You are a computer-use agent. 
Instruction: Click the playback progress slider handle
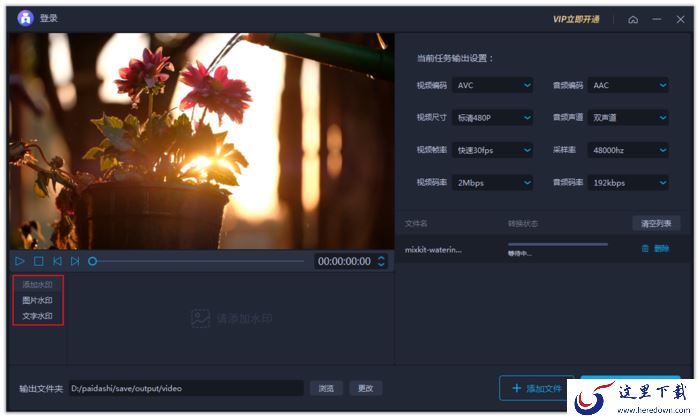click(92, 261)
